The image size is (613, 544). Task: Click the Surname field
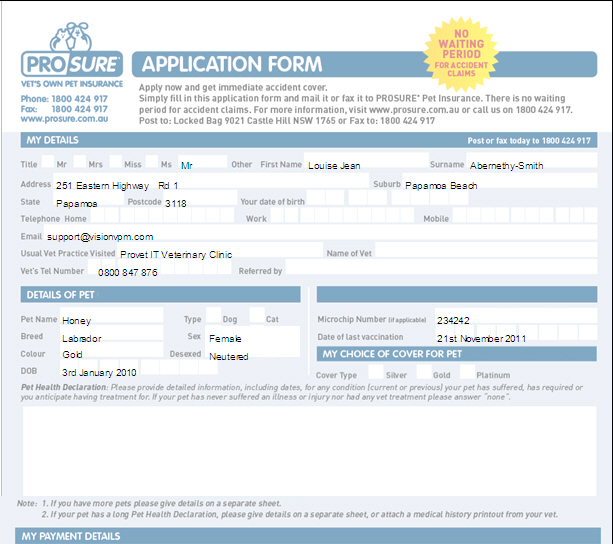[532, 161]
